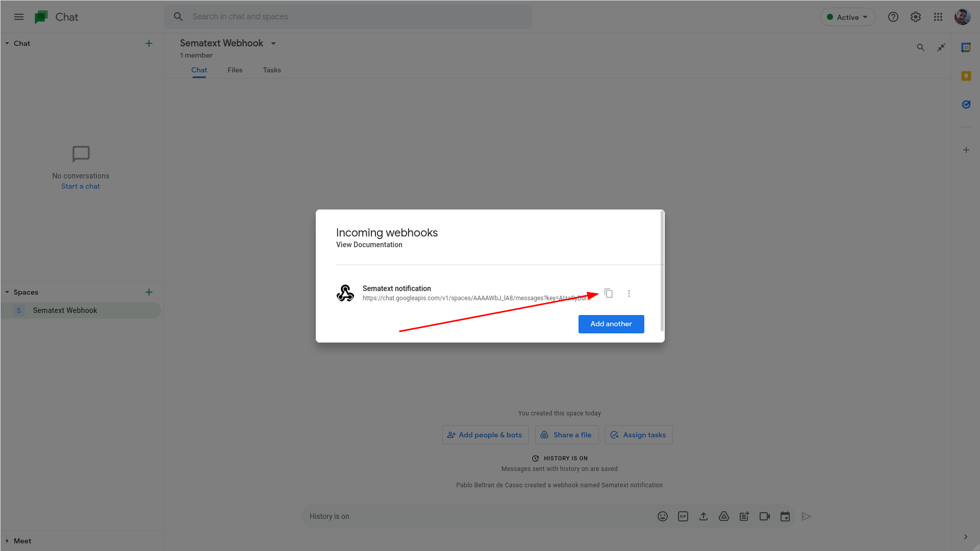Image resolution: width=980 pixels, height=551 pixels.
Task: Expand the Spaces section dropdown
Action: pos(7,292)
